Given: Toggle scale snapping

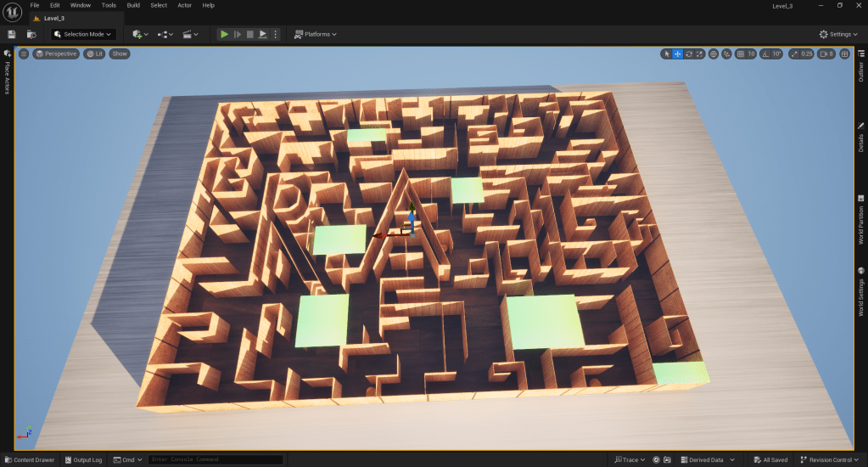Looking at the screenshot, I should 794,53.
